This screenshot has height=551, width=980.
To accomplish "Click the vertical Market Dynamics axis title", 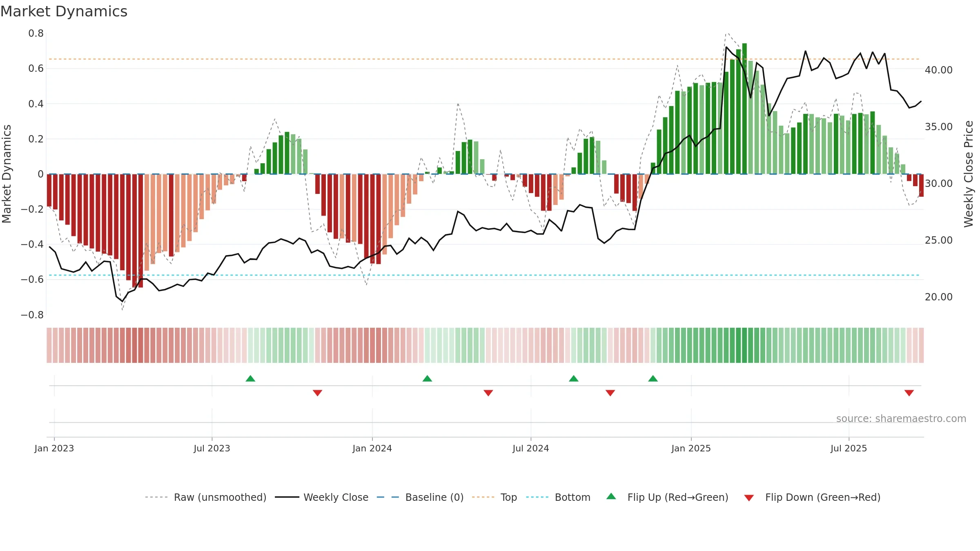I will (7, 174).
